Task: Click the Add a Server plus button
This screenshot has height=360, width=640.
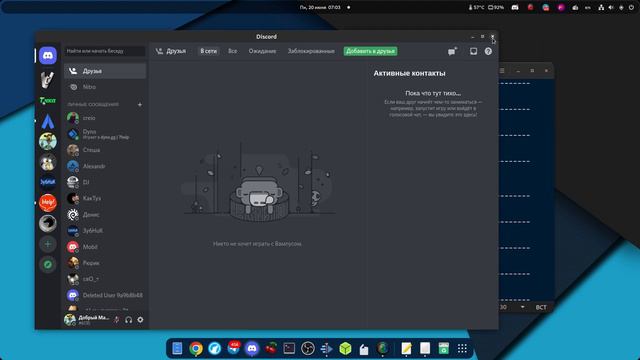Action: tap(48, 244)
